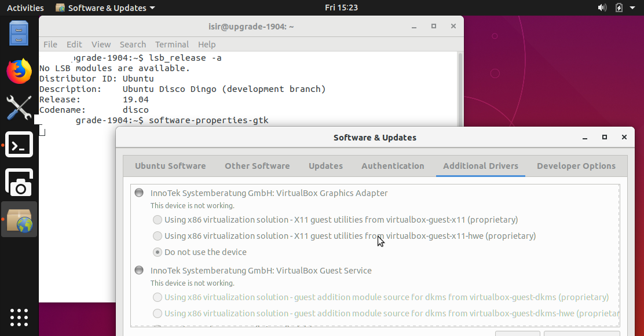
Task: Select the Additional Drivers tab
Action: pos(481,166)
